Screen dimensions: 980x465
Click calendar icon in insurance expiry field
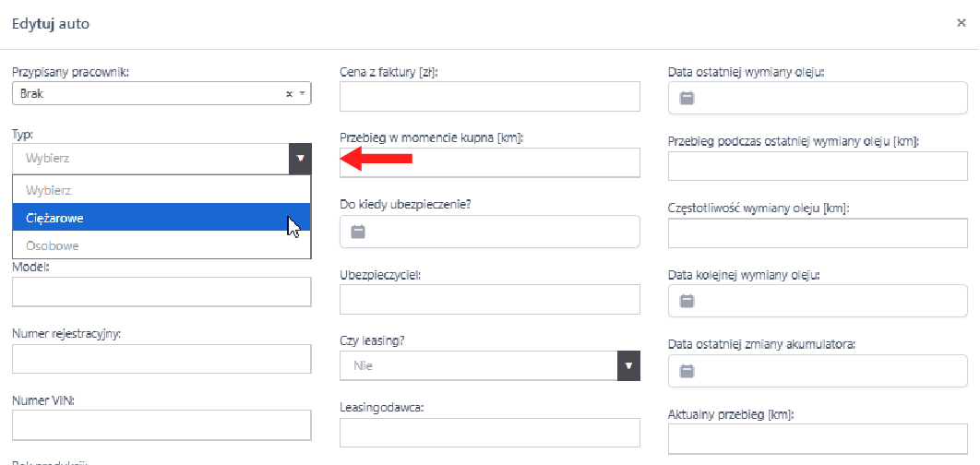click(359, 232)
